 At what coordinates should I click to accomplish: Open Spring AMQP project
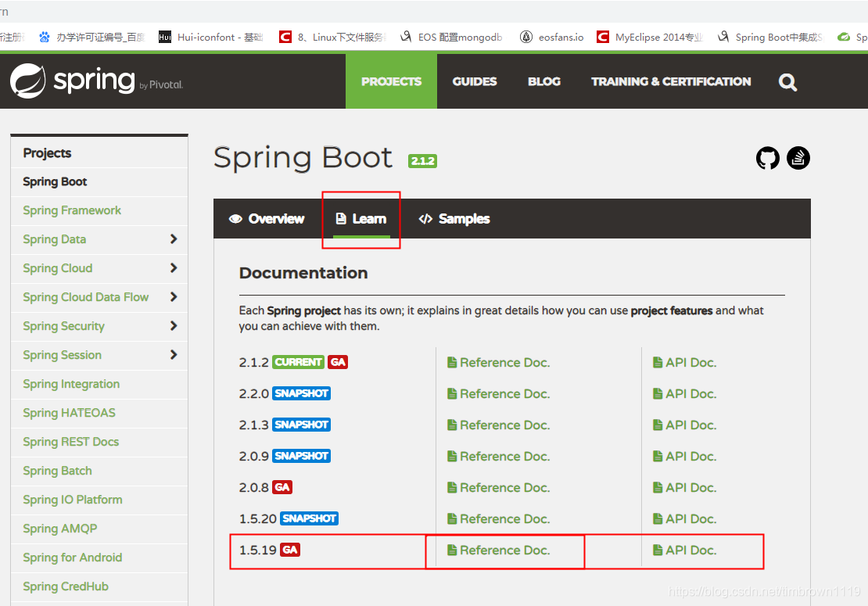tap(59, 529)
